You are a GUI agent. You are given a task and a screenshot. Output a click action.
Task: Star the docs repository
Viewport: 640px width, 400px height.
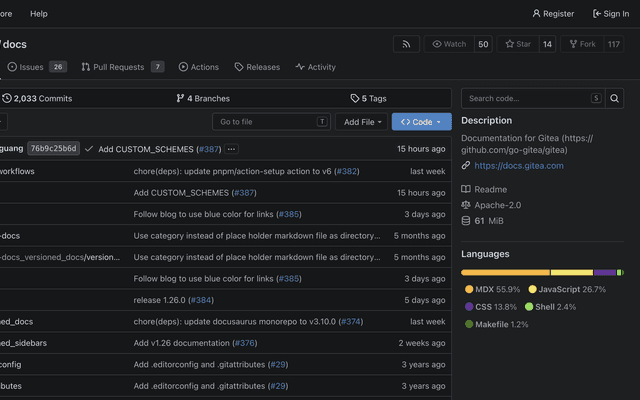518,44
